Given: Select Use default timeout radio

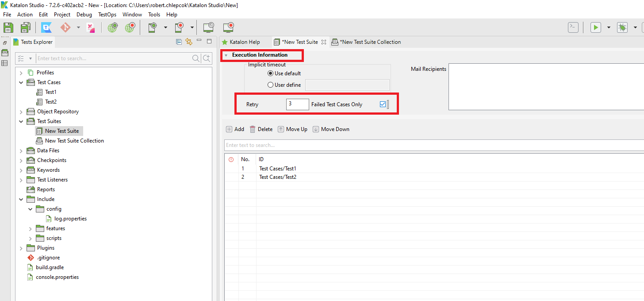Looking at the screenshot, I should [x=271, y=73].
